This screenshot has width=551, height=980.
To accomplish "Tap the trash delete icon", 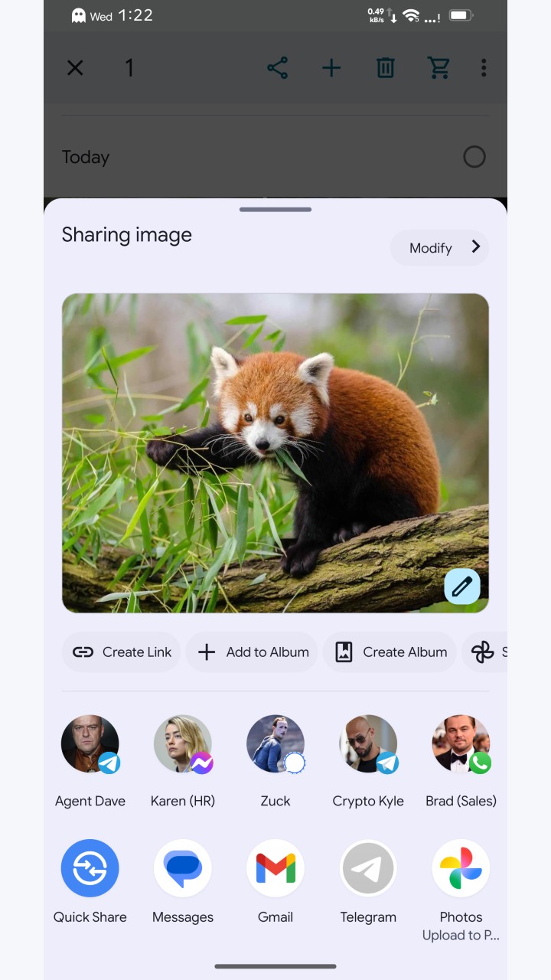I will [386, 68].
